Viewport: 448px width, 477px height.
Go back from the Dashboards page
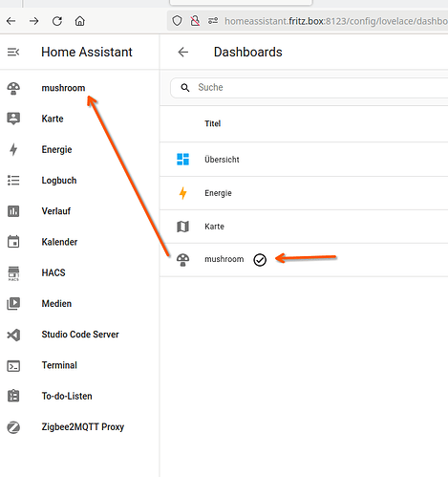183,52
